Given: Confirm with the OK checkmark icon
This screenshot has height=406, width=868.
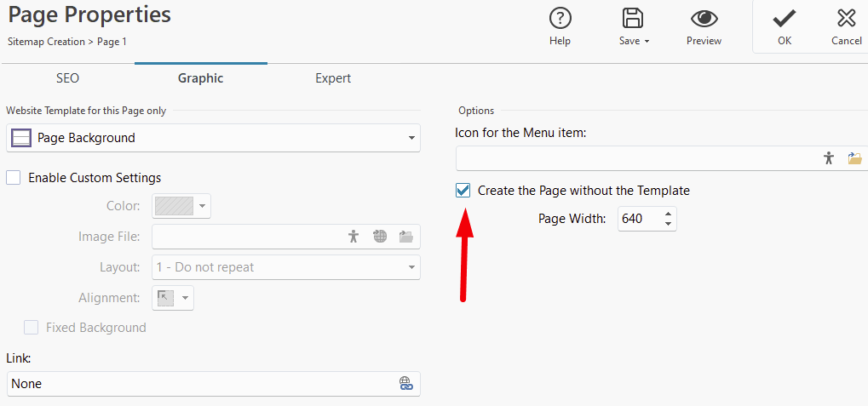Looking at the screenshot, I should coord(785,19).
